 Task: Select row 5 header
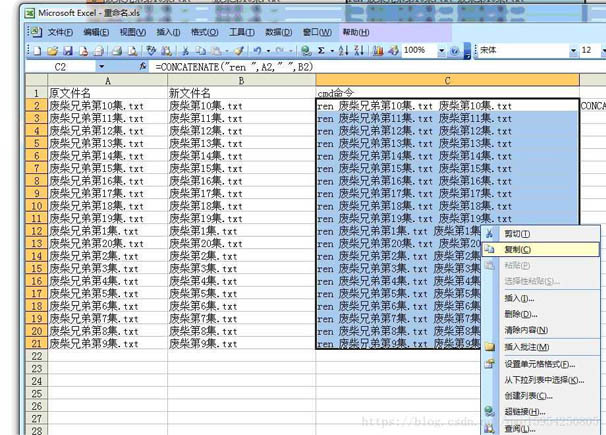(x=35, y=143)
